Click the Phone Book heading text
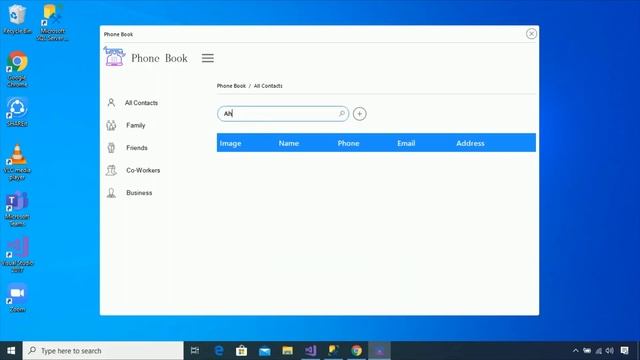The image size is (640, 360). [x=159, y=58]
